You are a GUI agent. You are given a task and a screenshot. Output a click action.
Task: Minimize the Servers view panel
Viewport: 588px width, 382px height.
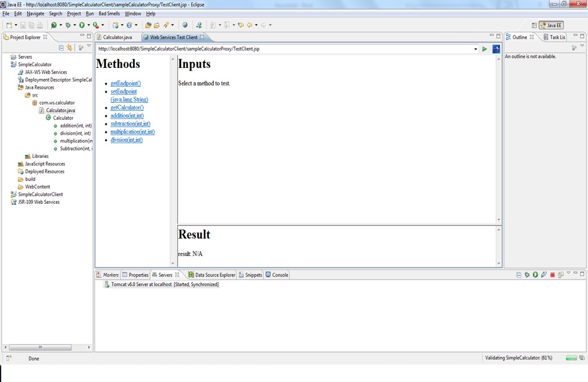[575, 273]
